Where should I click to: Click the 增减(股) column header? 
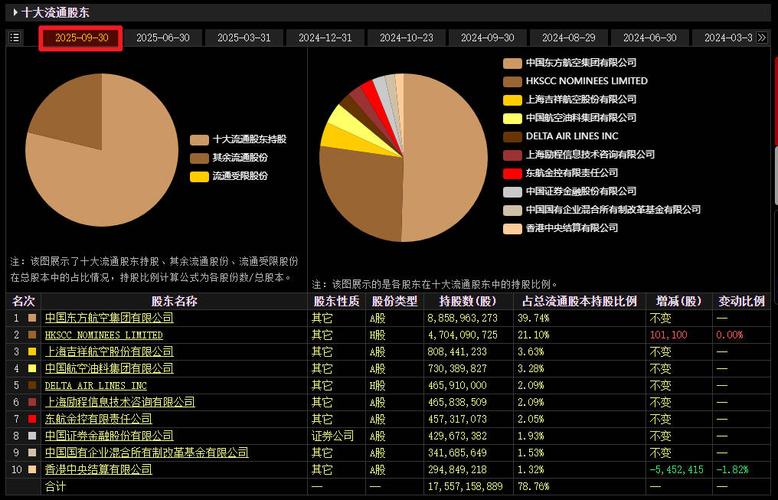pos(679,301)
